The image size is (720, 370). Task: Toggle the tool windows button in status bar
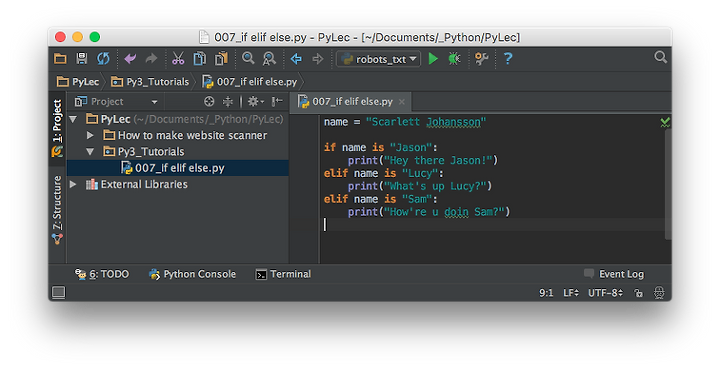coord(58,292)
